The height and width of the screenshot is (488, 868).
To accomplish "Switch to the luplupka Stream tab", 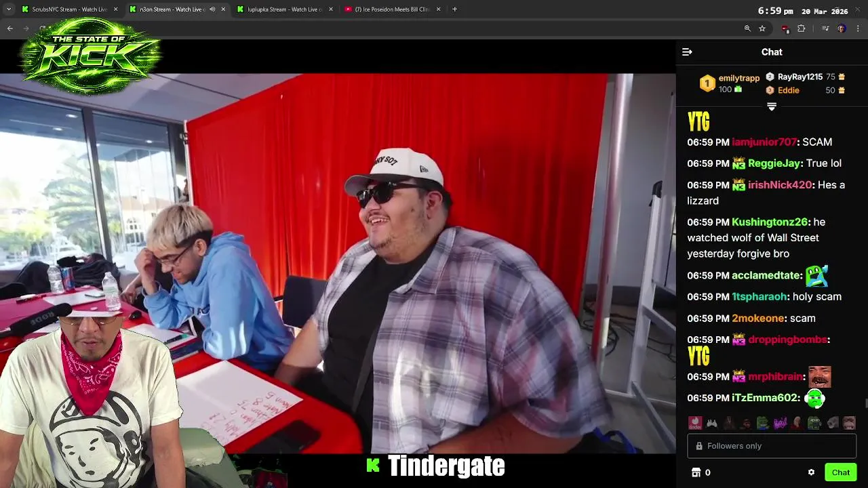I will pyautogui.click(x=284, y=9).
